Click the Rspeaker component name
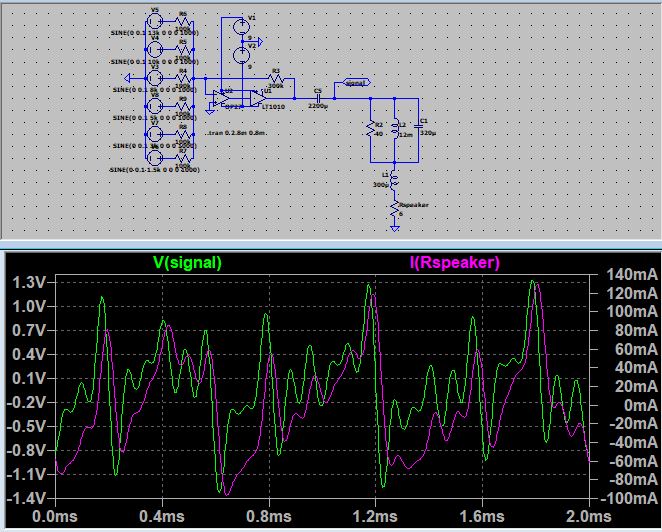662x532 pixels. [414, 205]
